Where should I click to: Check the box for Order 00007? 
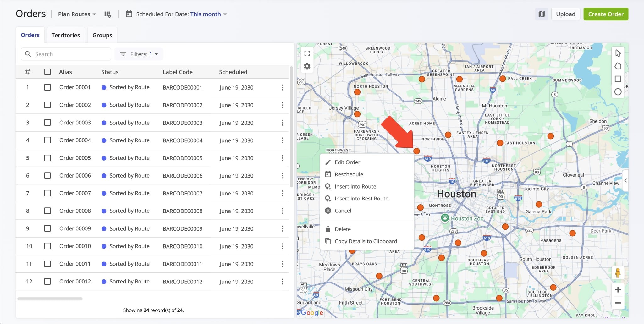tap(47, 193)
